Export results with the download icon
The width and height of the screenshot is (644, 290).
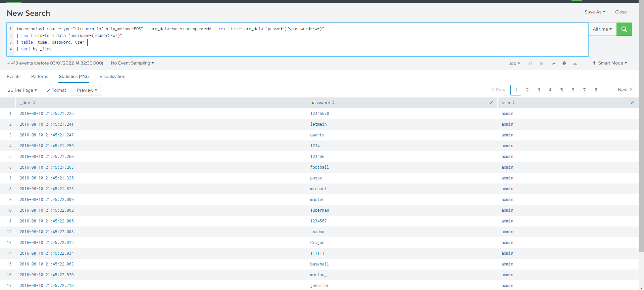[575, 63]
